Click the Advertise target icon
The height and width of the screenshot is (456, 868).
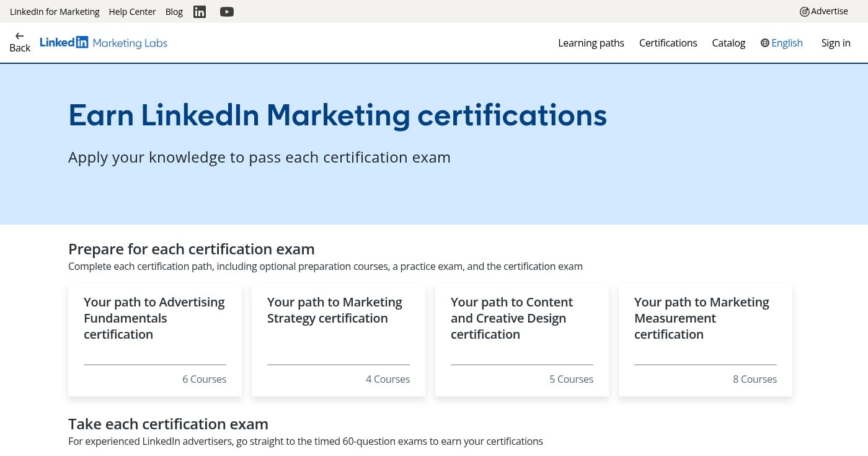coord(805,12)
